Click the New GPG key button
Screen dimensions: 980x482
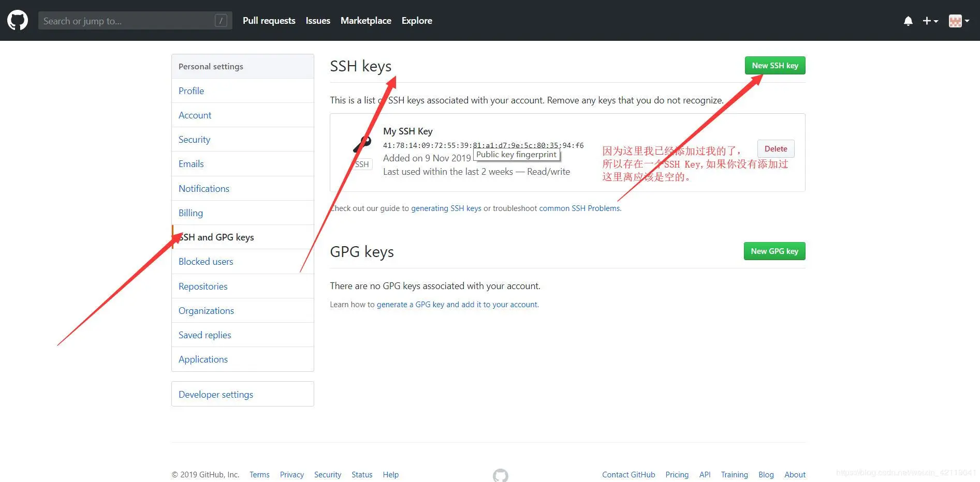tap(774, 251)
